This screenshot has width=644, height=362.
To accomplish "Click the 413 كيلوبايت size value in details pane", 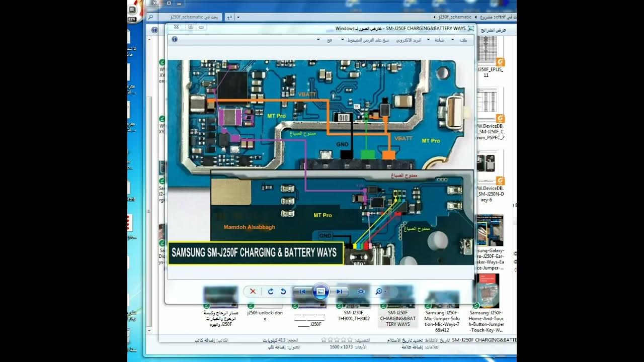I will (x=275, y=340).
